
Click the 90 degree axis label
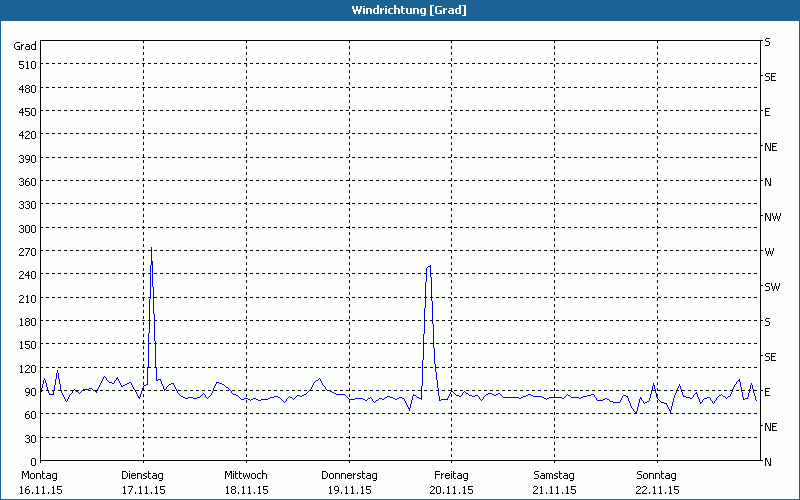tap(28, 392)
